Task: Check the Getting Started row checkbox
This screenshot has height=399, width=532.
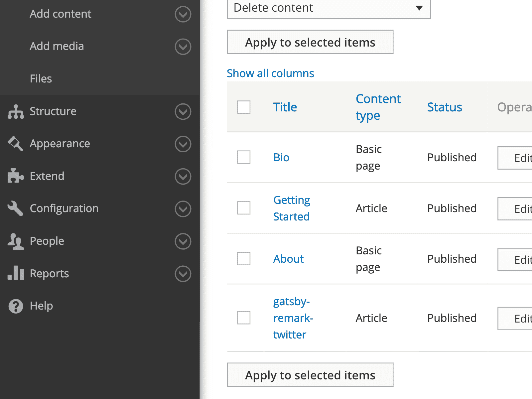Action: click(244, 208)
